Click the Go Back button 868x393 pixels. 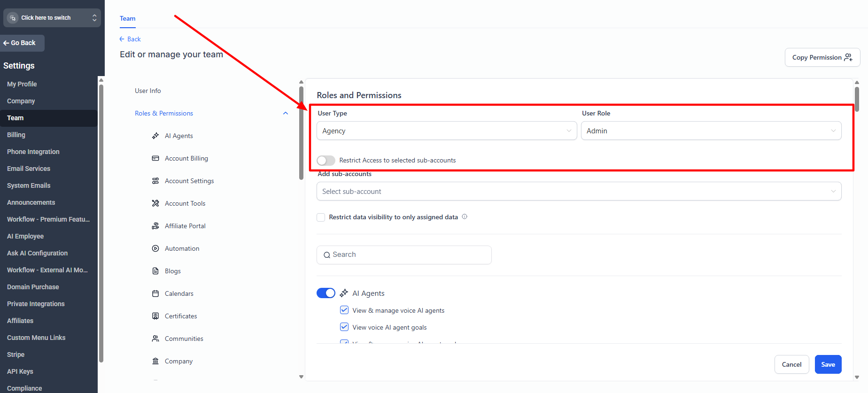(x=22, y=43)
